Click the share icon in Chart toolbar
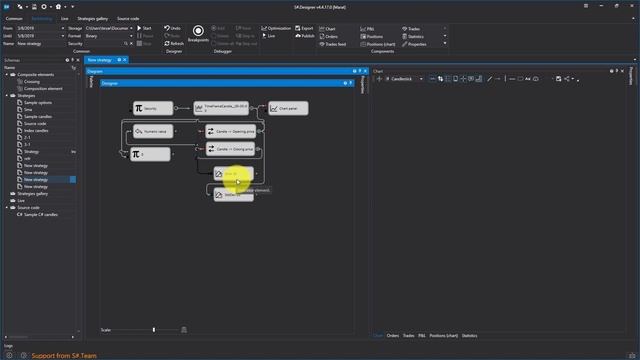The height and width of the screenshot is (360, 640). [567, 79]
